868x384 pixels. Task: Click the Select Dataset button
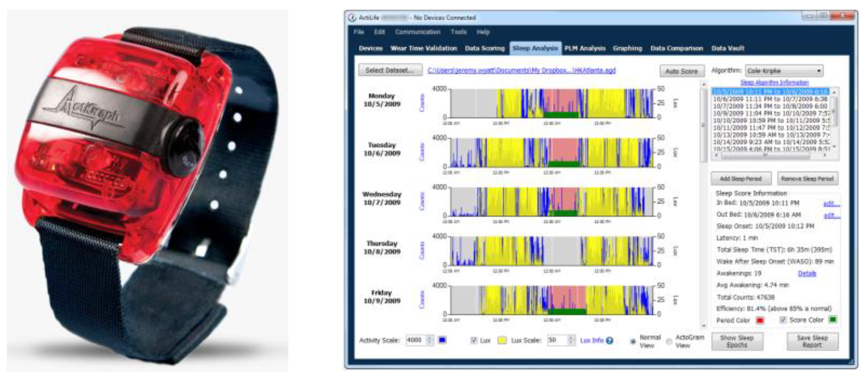click(x=390, y=70)
